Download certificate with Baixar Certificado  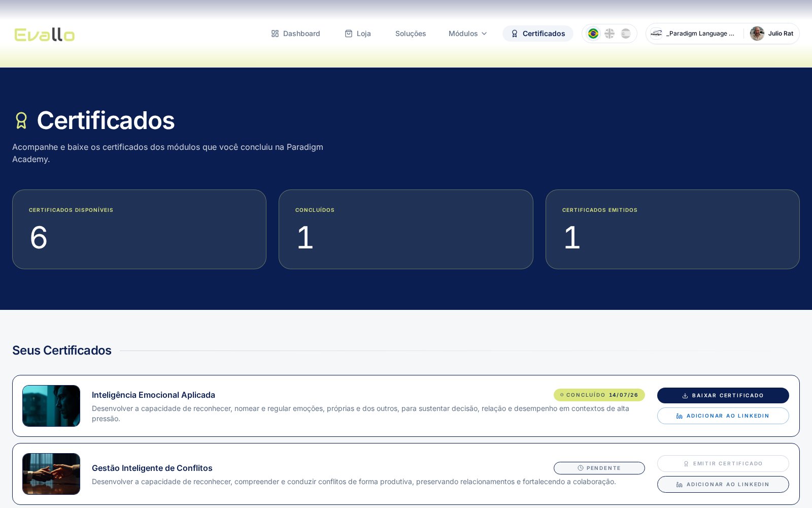(x=723, y=395)
